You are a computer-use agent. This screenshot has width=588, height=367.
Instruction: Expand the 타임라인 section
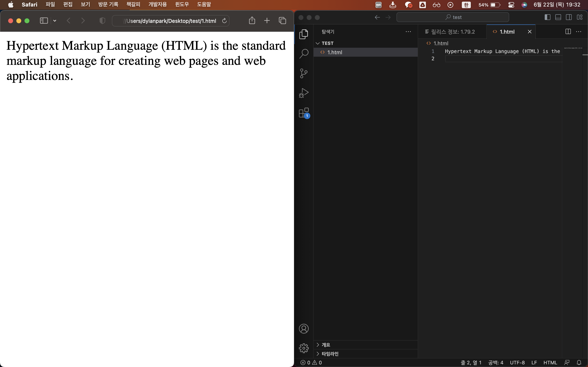click(330, 354)
